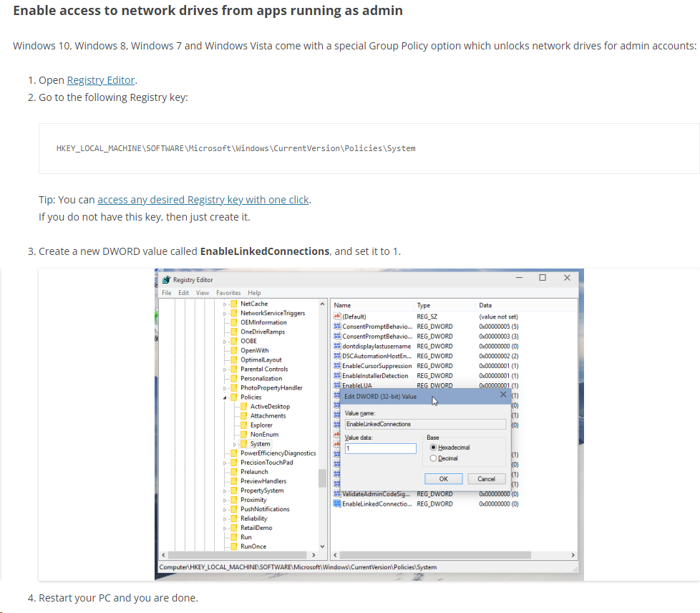
Task: Click the Registry Editor title bar app icon
Action: click(x=166, y=280)
